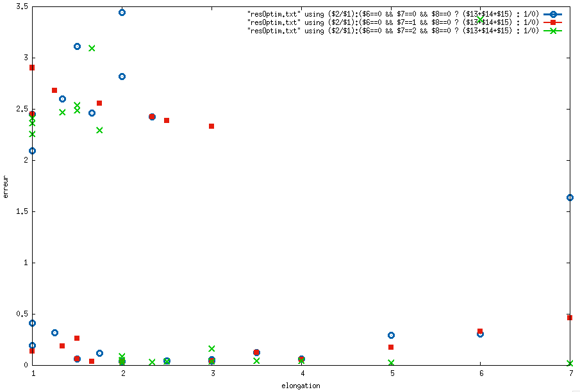This screenshot has height=392, width=580.
Task: Click the red square marker in the legend
Action: click(551, 22)
